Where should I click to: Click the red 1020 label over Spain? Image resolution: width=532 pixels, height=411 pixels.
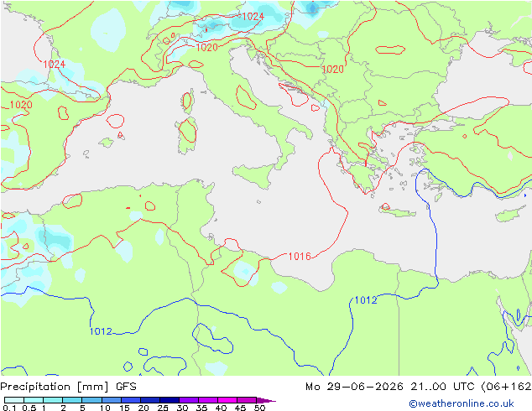21,105
